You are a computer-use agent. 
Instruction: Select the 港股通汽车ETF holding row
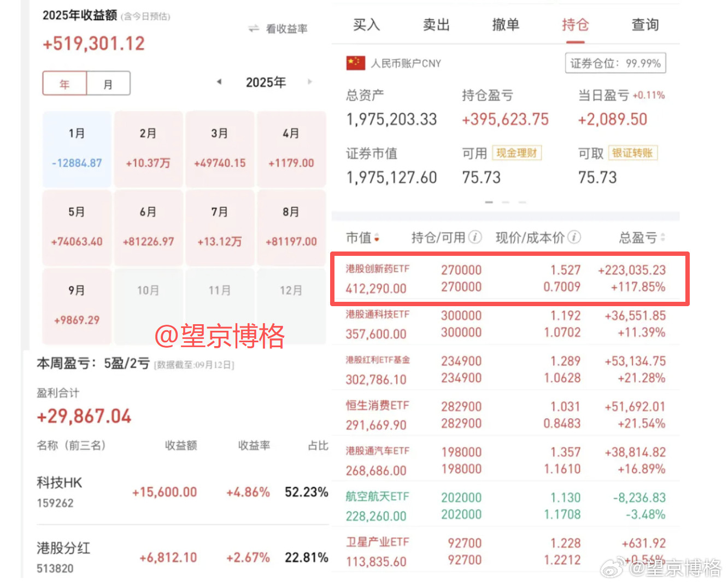tap(506, 460)
